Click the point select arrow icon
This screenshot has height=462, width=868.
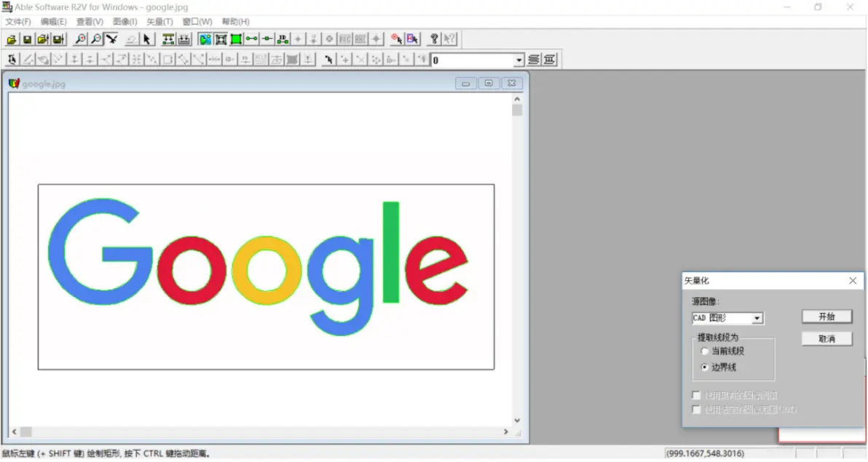point(329,60)
